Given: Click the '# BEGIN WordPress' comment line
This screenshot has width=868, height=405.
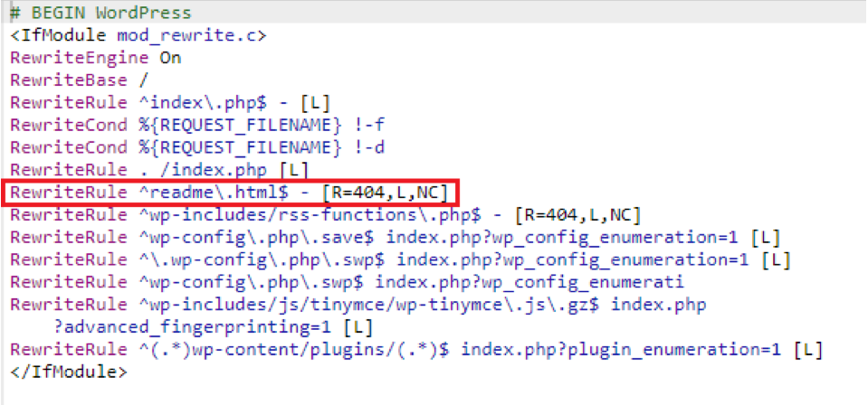Looking at the screenshot, I should [x=100, y=13].
